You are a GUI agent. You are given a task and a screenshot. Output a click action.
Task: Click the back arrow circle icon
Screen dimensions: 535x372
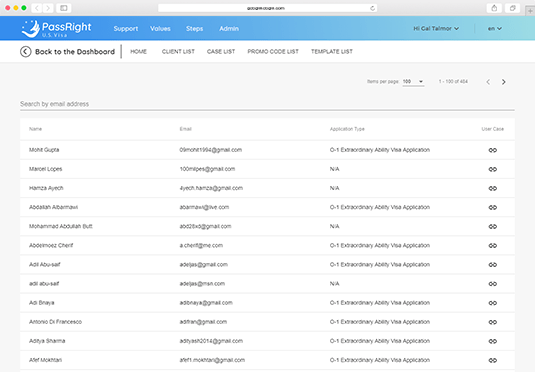(26, 52)
